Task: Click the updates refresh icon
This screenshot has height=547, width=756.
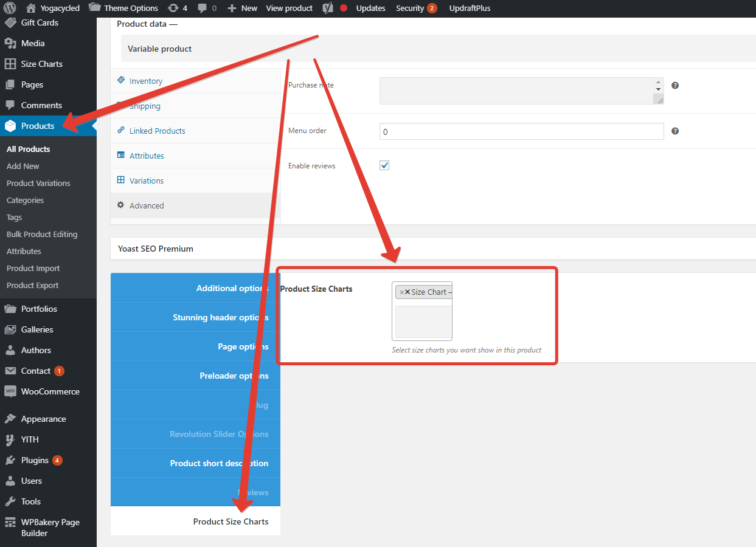Action: [x=173, y=8]
